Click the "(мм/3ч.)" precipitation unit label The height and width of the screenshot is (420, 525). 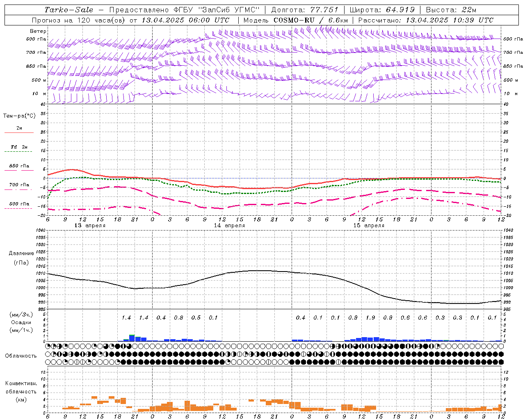click(21, 315)
